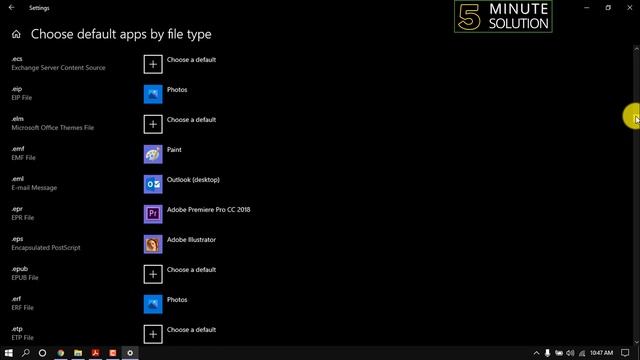Click 'Choose default apps by file type' heading
The width and height of the screenshot is (640, 360).
click(121, 34)
